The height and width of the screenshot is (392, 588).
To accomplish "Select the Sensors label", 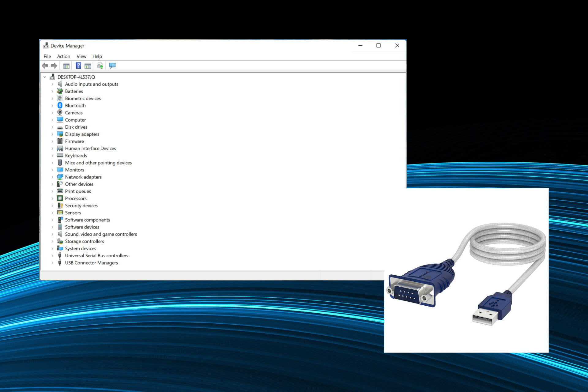I will (x=73, y=213).
